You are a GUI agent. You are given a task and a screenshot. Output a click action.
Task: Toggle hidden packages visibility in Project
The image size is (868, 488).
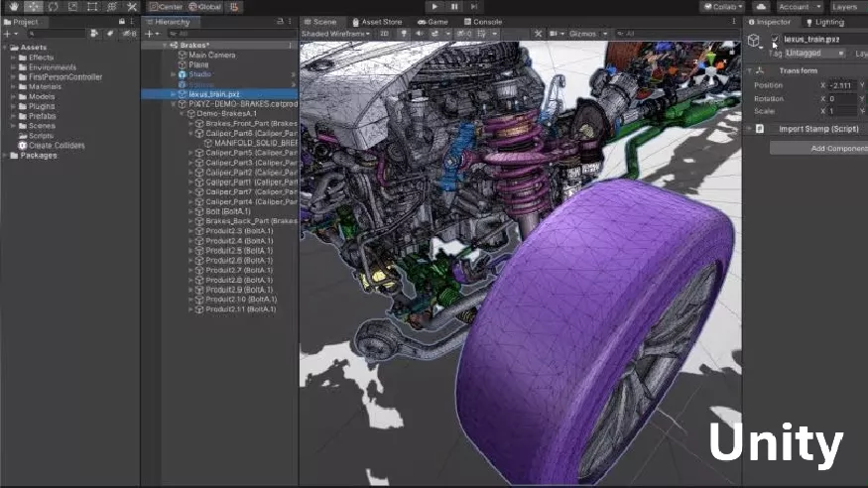pyautogui.click(x=129, y=34)
